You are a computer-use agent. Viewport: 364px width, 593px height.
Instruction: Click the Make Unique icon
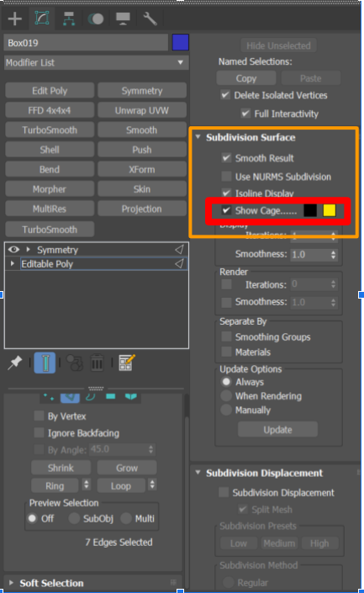tap(75, 363)
